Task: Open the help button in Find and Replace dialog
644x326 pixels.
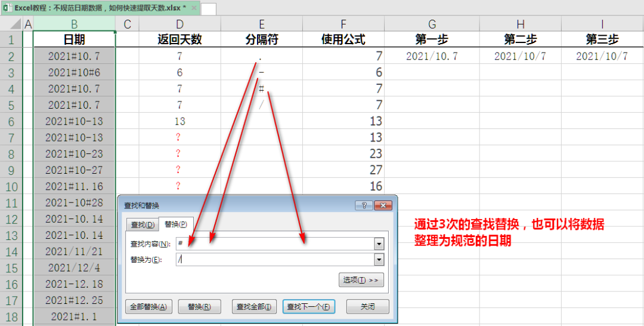Action: (x=364, y=205)
